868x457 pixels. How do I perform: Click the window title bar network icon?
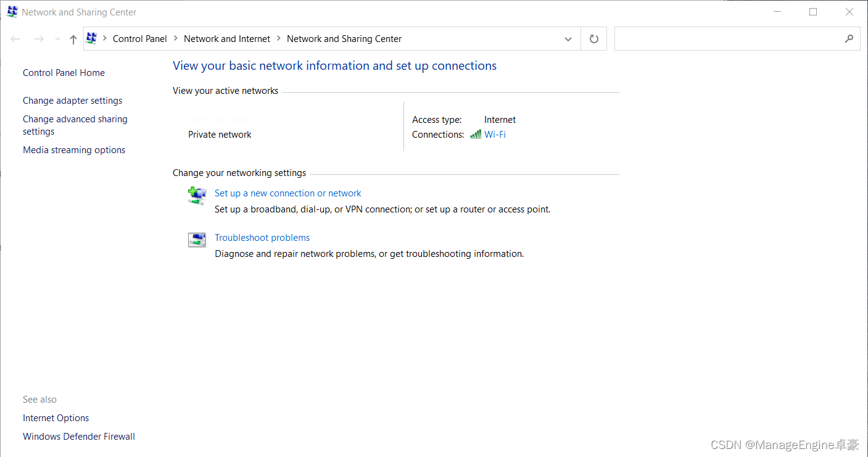[12, 12]
